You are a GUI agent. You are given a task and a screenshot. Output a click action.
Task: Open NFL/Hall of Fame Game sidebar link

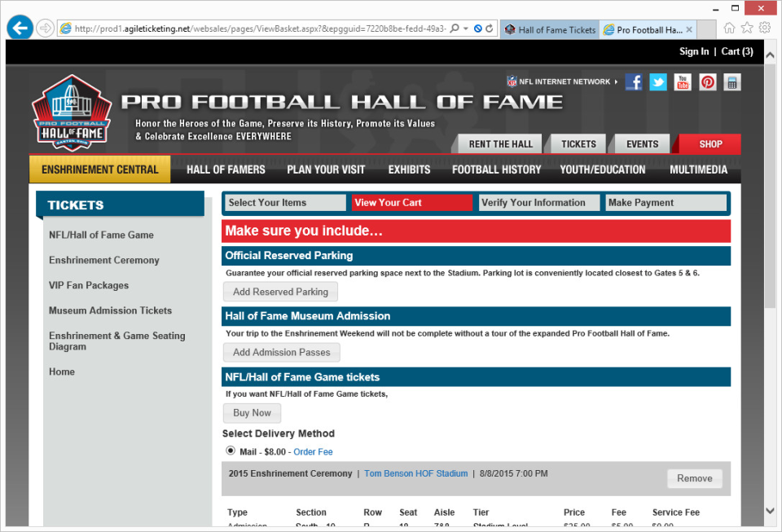coord(101,235)
